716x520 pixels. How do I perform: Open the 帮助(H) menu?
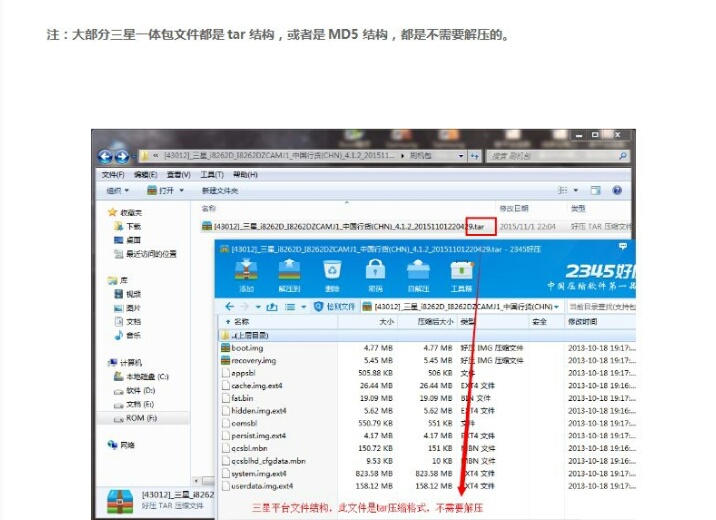245,174
